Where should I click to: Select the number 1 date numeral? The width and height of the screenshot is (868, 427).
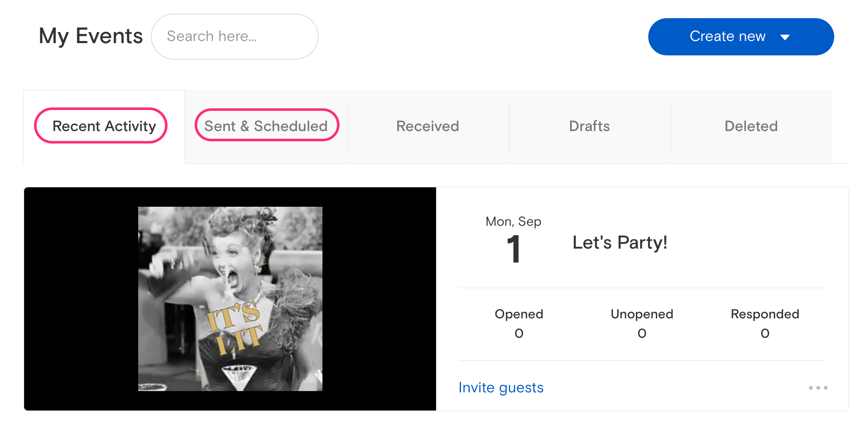pos(513,249)
